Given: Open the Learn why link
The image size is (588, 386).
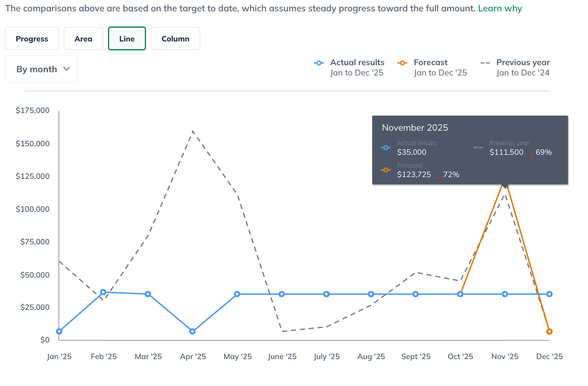Looking at the screenshot, I should 500,8.
